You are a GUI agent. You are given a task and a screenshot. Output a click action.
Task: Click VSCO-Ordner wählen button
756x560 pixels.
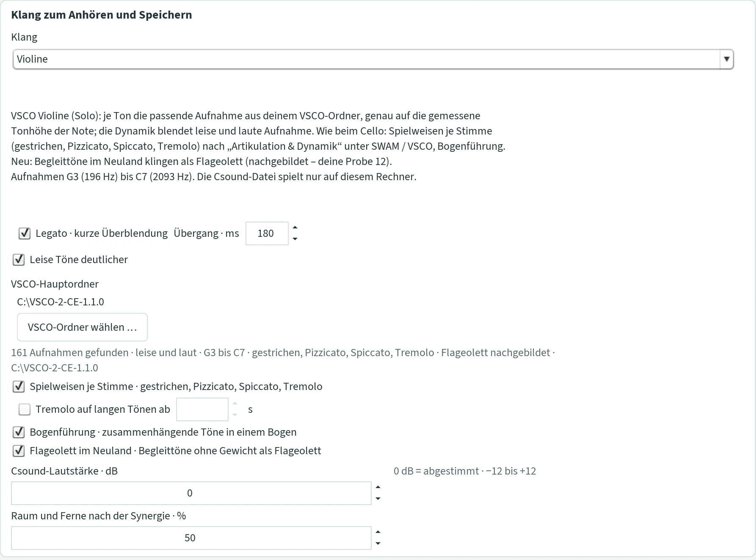(x=82, y=327)
